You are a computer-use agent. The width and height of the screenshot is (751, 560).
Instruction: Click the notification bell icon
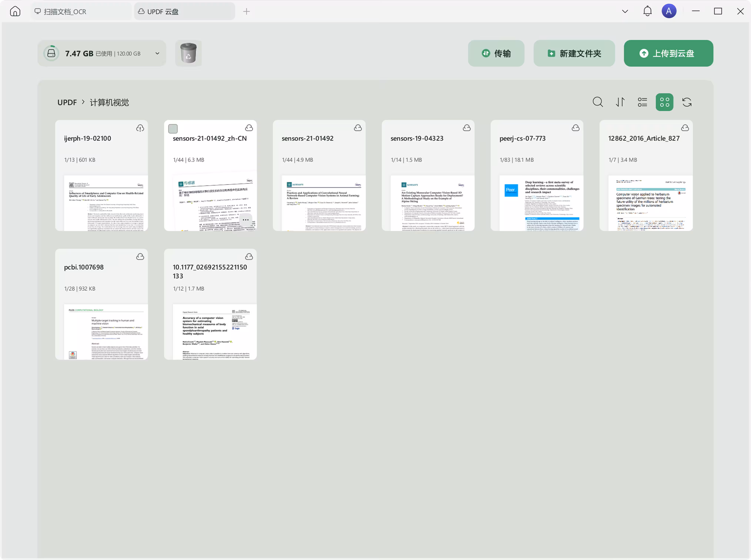pyautogui.click(x=647, y=11)
